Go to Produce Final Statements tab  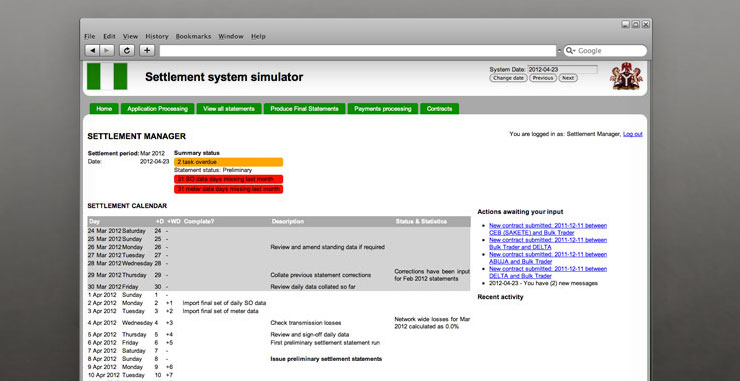304,109
